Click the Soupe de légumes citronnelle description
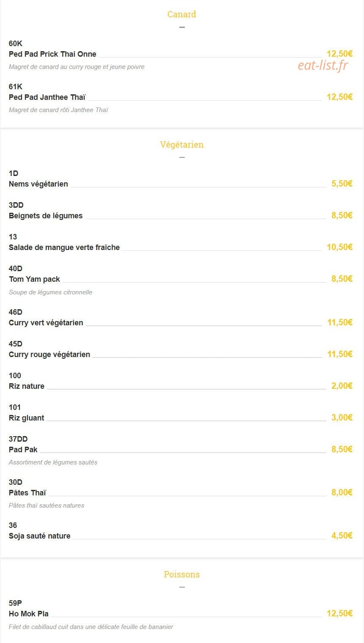 coord(50,292)
